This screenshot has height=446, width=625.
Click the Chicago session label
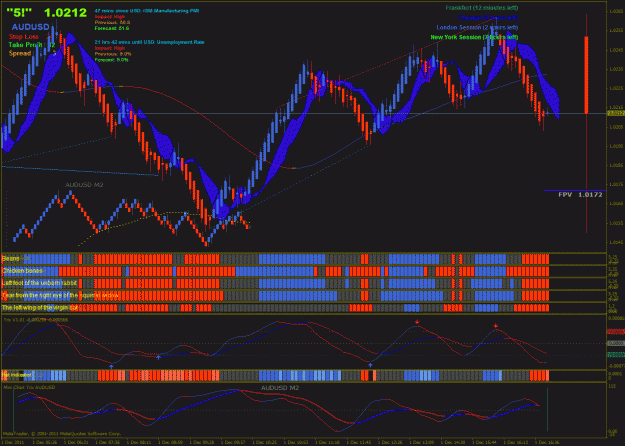click(x=488, y=18)
